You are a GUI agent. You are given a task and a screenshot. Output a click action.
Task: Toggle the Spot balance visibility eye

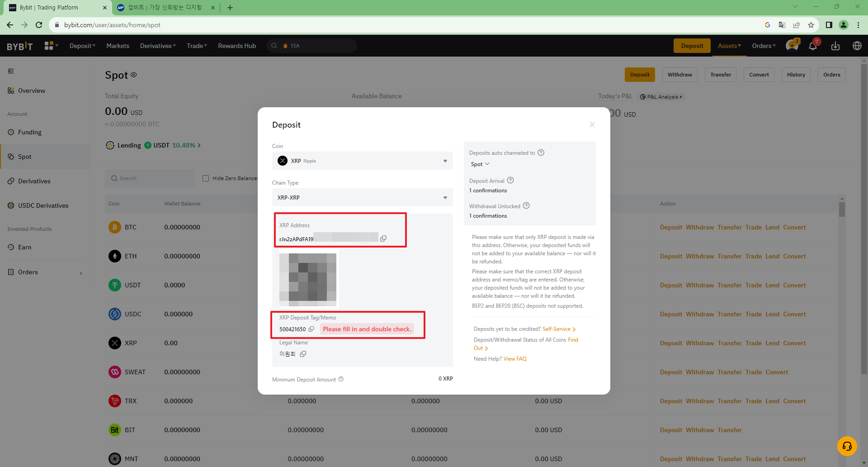click(x=134, y=75)
